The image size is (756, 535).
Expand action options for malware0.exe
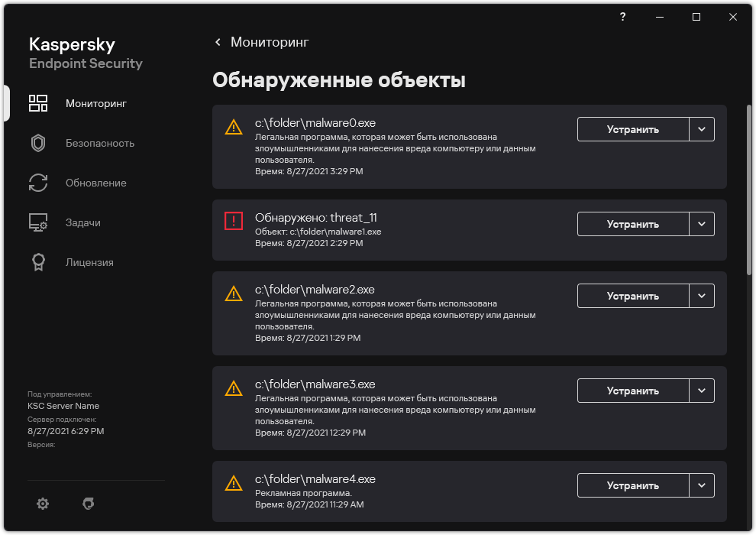pos(702,129)
